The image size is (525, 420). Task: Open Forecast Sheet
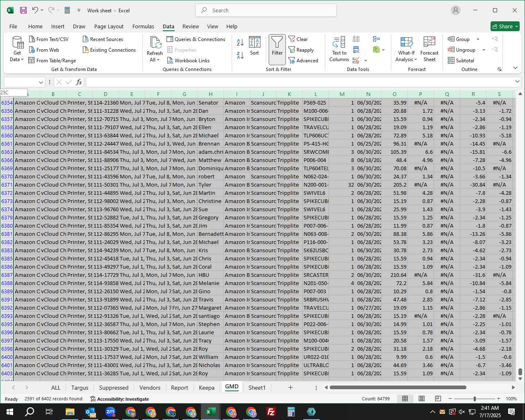pyautogui.click(x=429, y=49)
